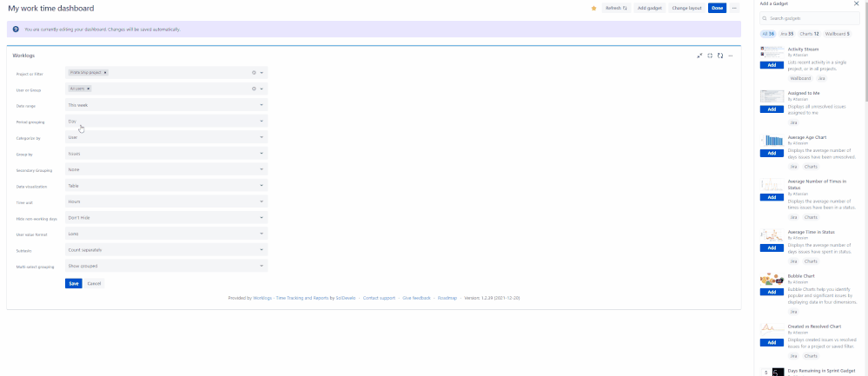
Task: Add the Assigned to Me gadget
Action: [x=772, y=109]
